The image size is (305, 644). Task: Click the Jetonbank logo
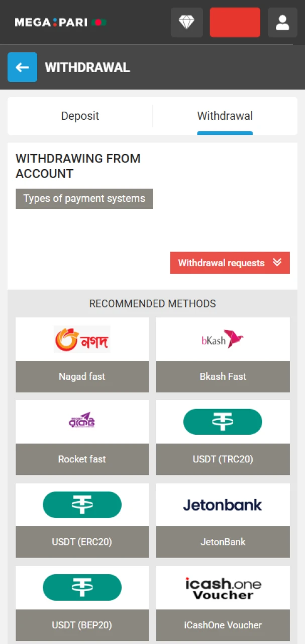click(x=223, y=505)
